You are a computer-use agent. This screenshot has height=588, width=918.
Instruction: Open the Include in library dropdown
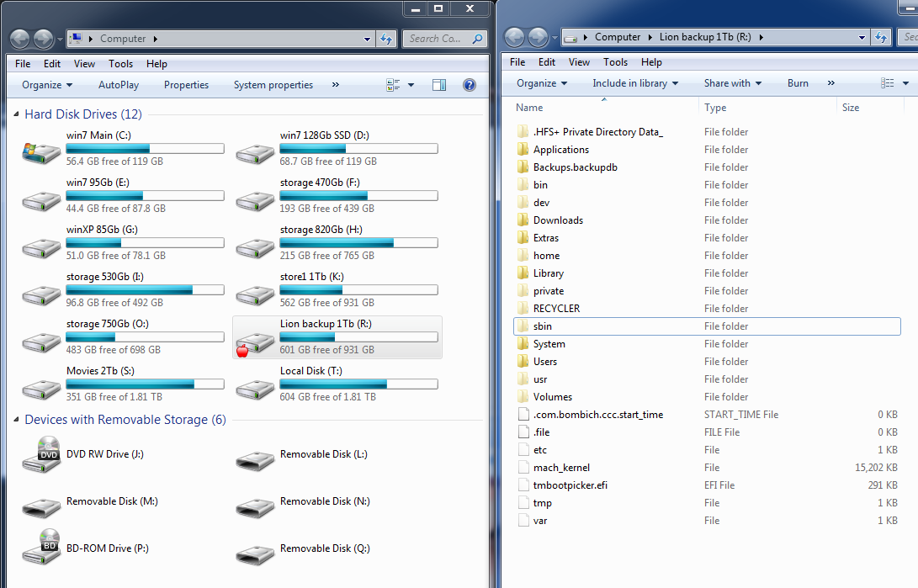[635, 83]
